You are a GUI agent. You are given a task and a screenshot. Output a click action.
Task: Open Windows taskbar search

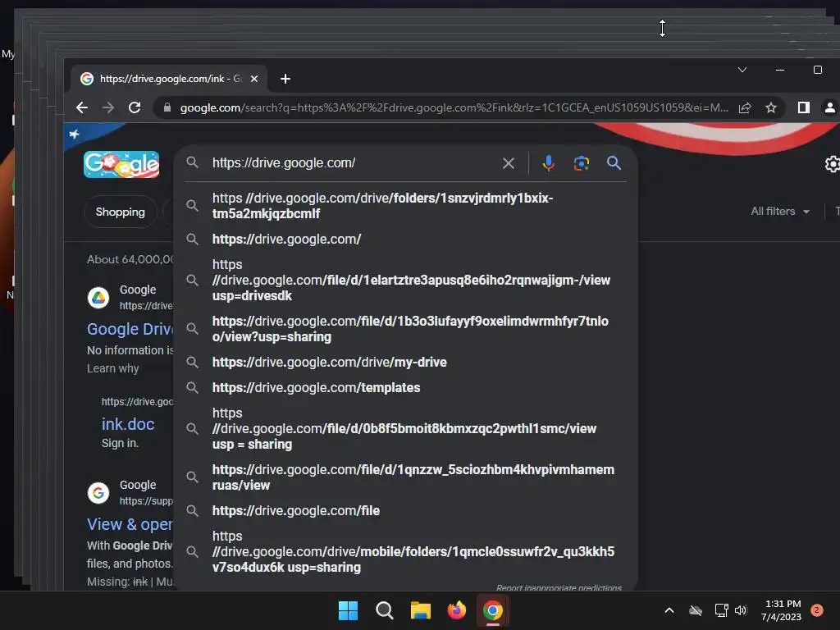[385, 610]
